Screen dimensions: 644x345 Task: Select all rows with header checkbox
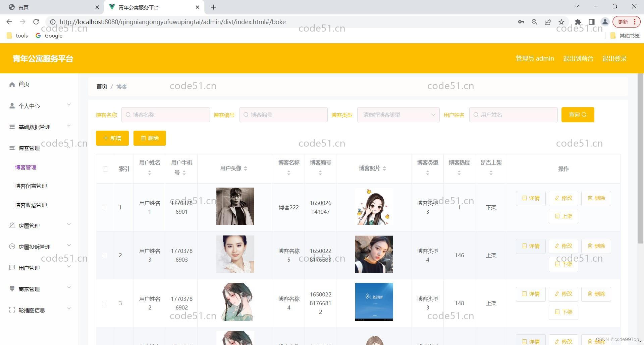click(105, 169)
